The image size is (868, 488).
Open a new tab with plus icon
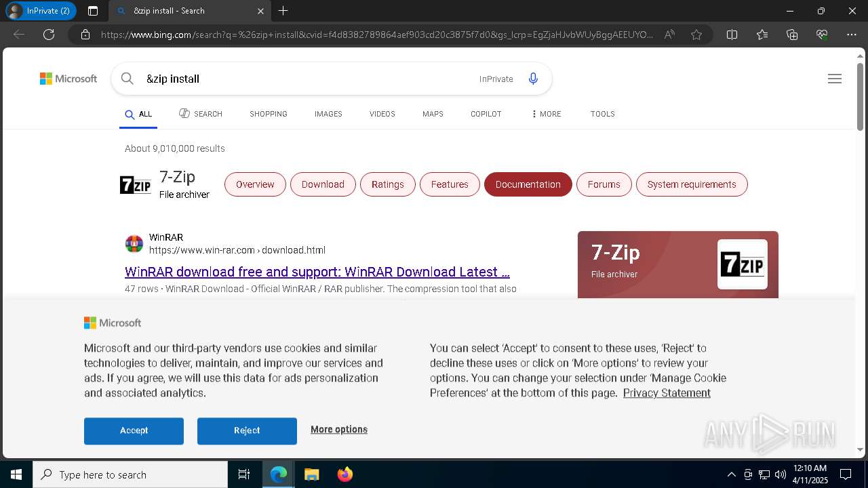(283, 11)
